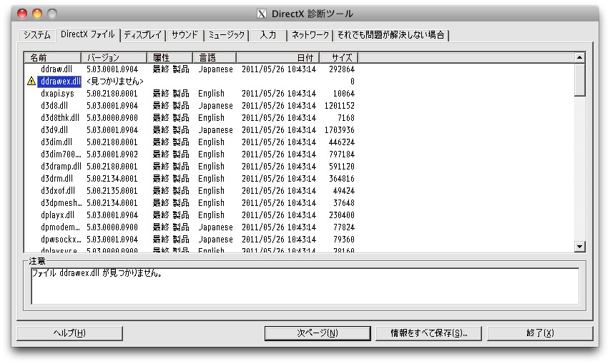Click the ヘルプ(H) button
This screenshot has width=610, height=364.
(x=69, y=333)
